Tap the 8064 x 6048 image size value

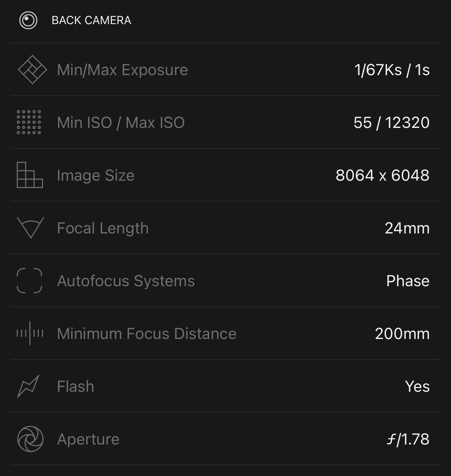pos(382,175)
